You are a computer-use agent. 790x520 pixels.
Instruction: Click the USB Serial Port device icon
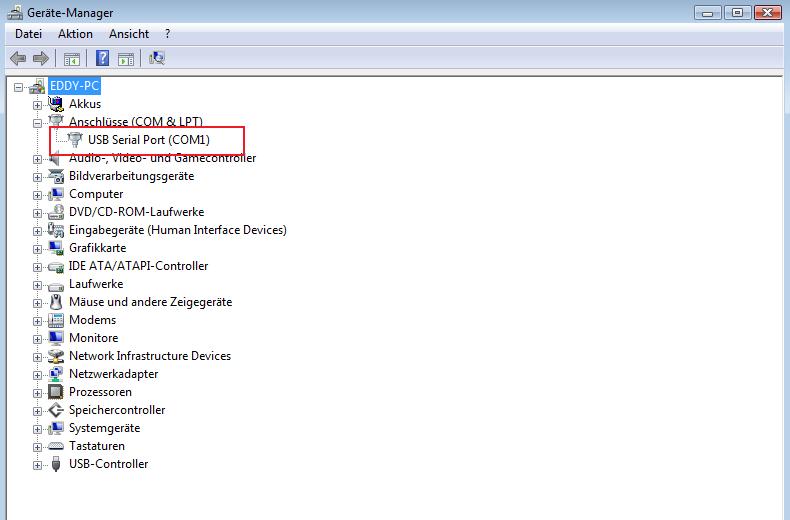coord(75,140)
